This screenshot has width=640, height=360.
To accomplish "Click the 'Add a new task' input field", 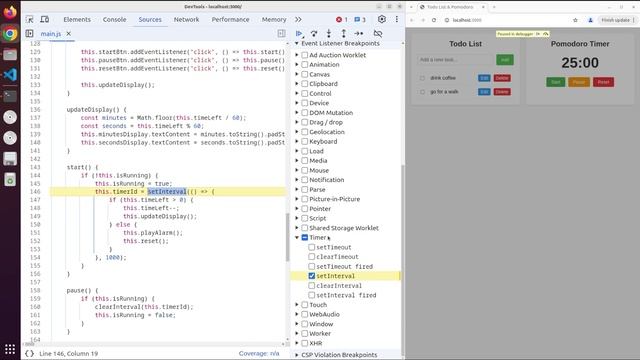I will 455,60.
